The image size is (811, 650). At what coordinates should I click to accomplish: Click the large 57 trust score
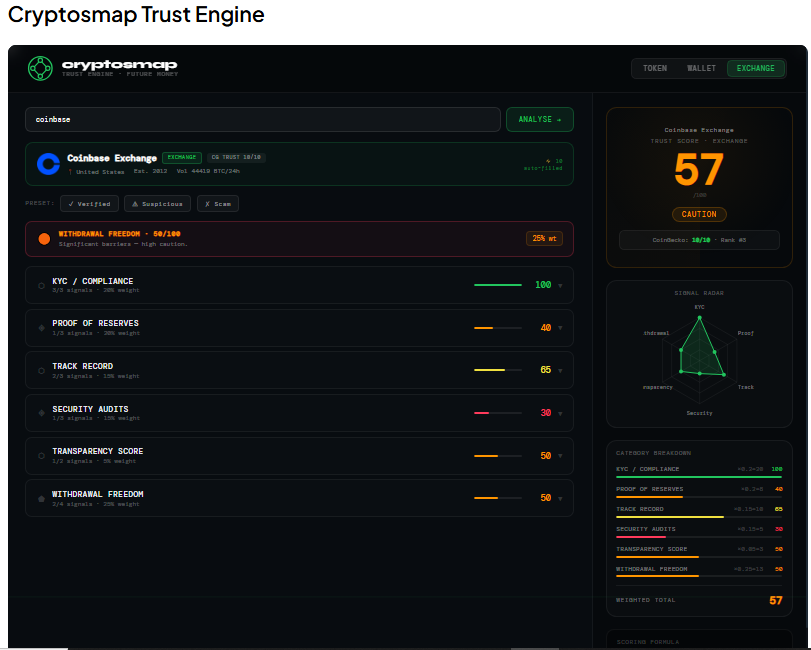(698, 170)
